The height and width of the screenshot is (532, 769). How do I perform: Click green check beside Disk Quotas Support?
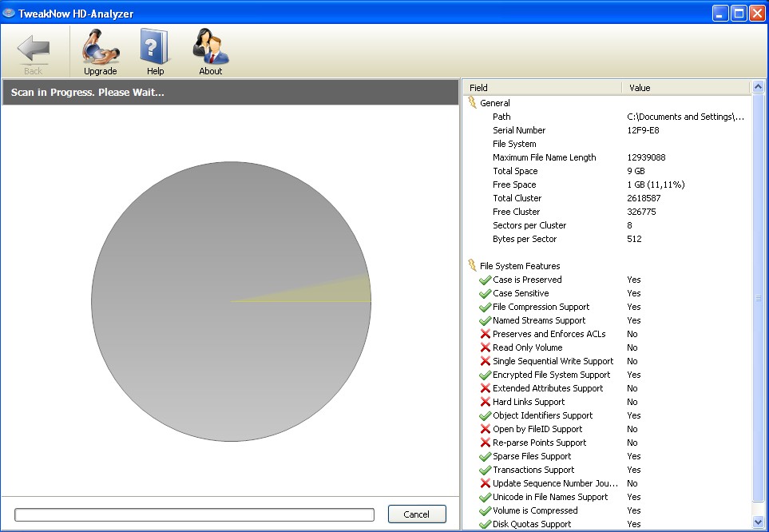485,524
